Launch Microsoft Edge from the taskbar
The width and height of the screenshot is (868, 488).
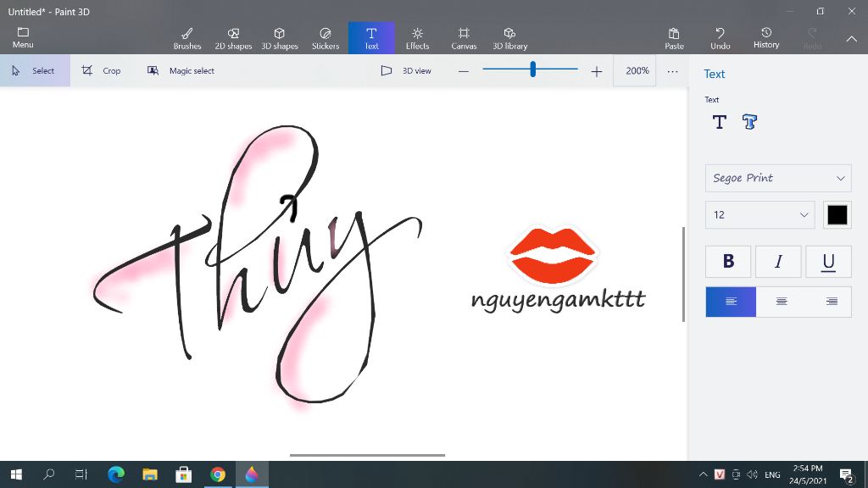click(x=115, y=474)
